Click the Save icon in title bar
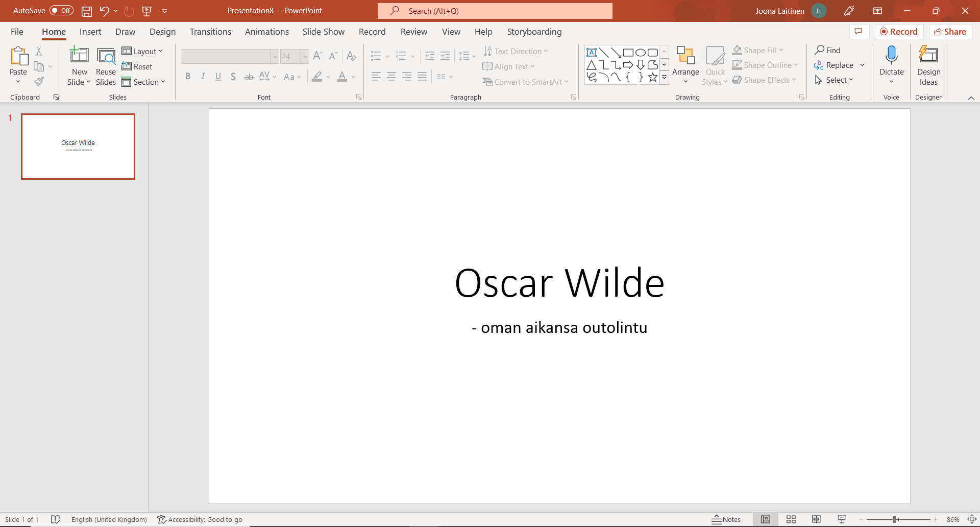Screen dimensions: 980x527 [x=87, y=11]
